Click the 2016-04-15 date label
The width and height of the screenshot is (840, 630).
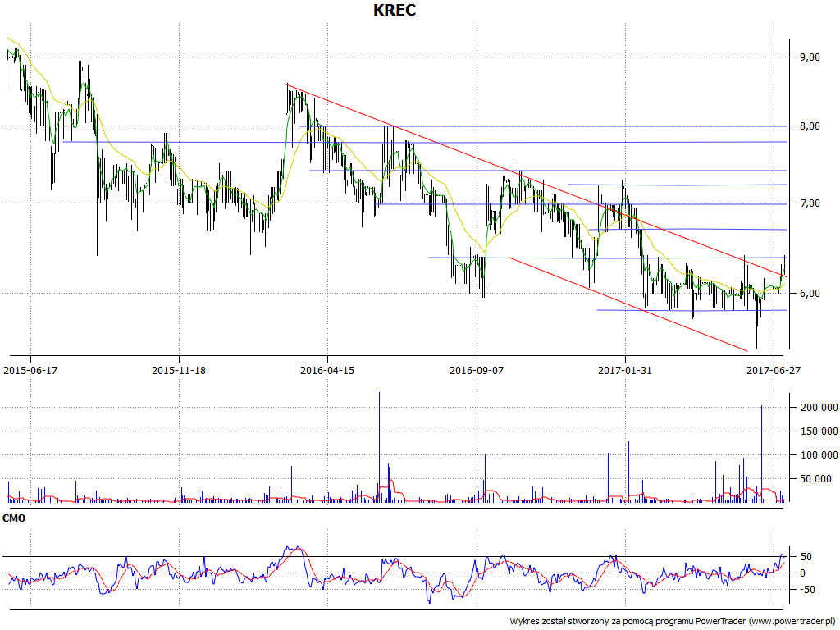(327, 370)
